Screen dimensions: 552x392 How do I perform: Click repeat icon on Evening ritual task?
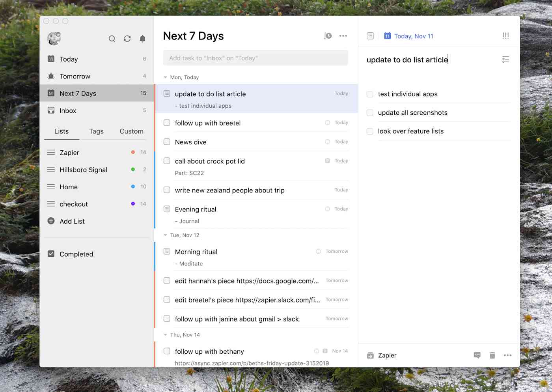tap(327, 209)
